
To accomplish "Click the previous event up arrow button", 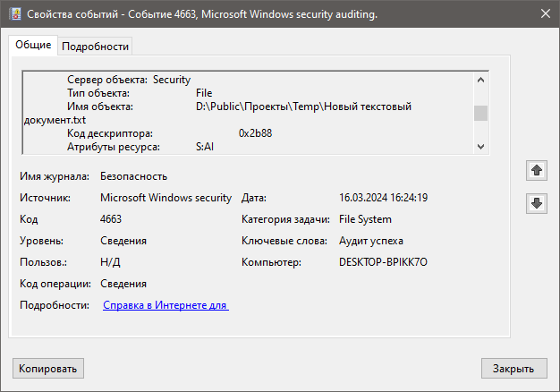I will coord(537,170).
